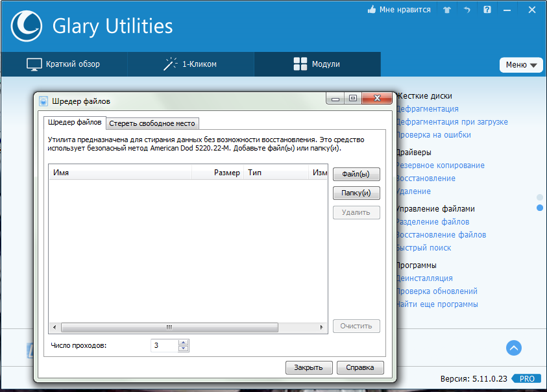Click the Число проходов input field

pyautogui.click(x=164, y=345)
